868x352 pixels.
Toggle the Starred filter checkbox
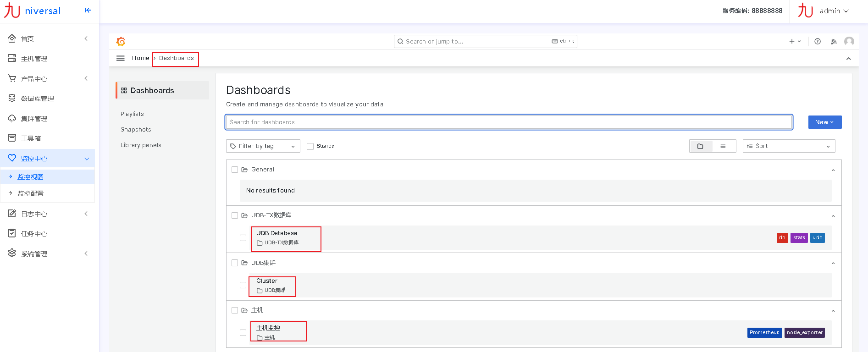click(x=310, y=146)
